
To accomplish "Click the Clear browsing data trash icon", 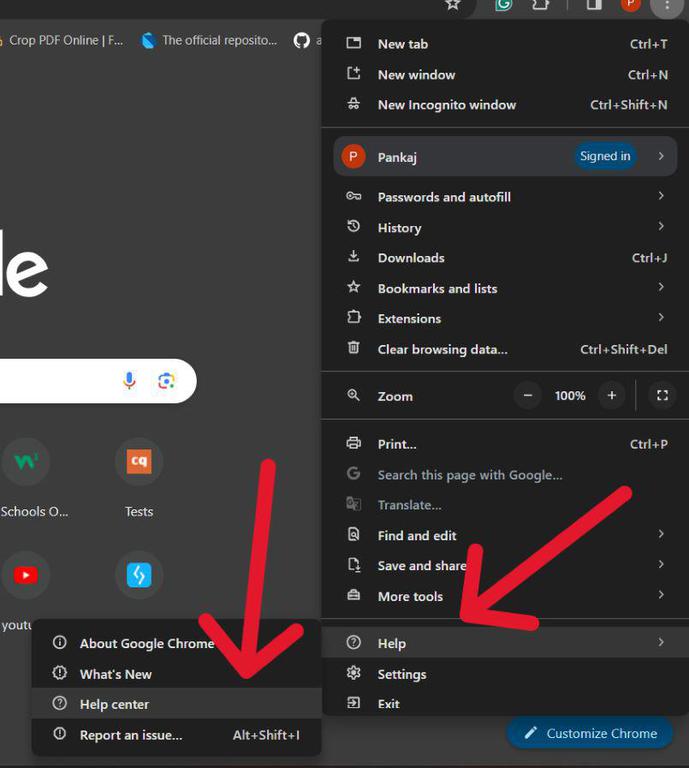I will coord(354,348).
